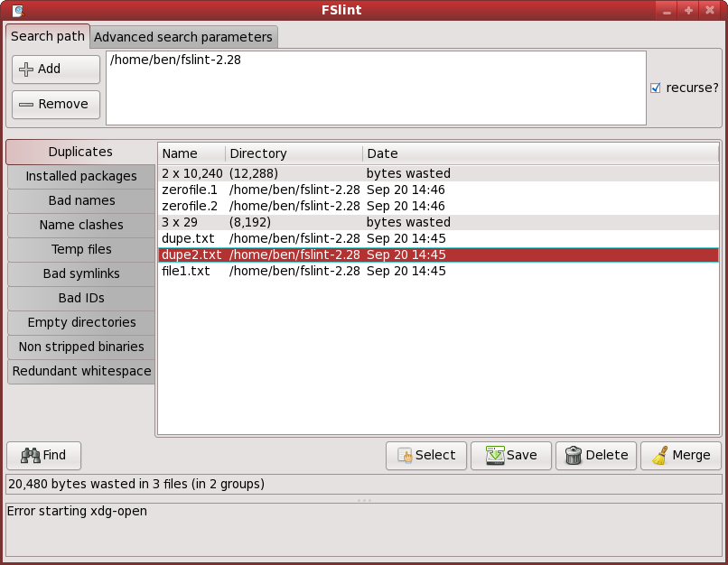Select the zerofile.2 row
Screen dimensions: 728x565
tap(438, 206)
